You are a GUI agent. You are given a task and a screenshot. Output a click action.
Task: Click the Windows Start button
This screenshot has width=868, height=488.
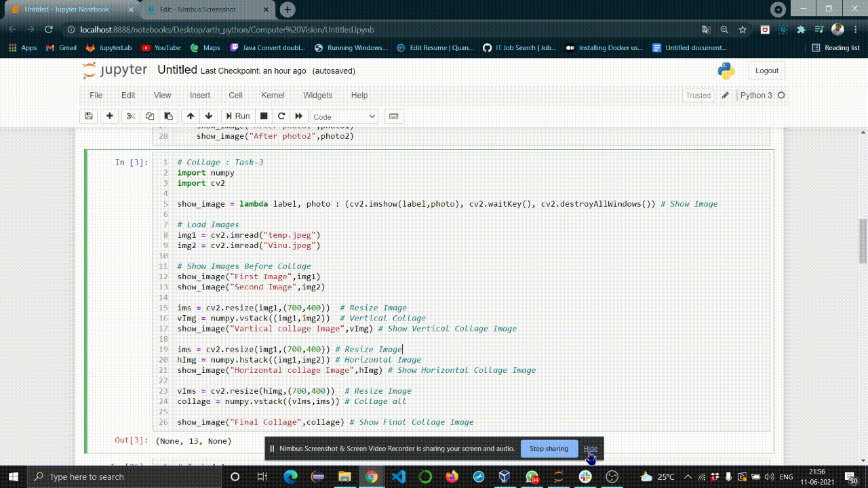tap(14, 476)
